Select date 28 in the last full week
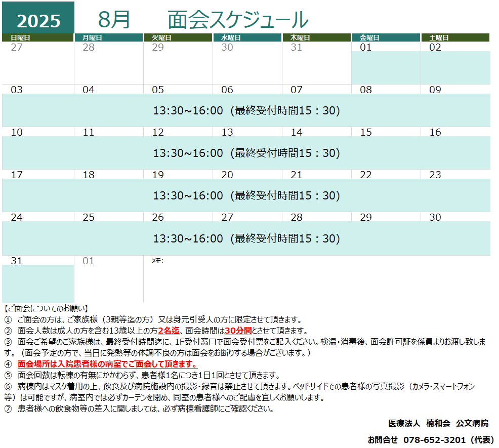This screenshot has width=499, height=448. [x=297, y=217]
